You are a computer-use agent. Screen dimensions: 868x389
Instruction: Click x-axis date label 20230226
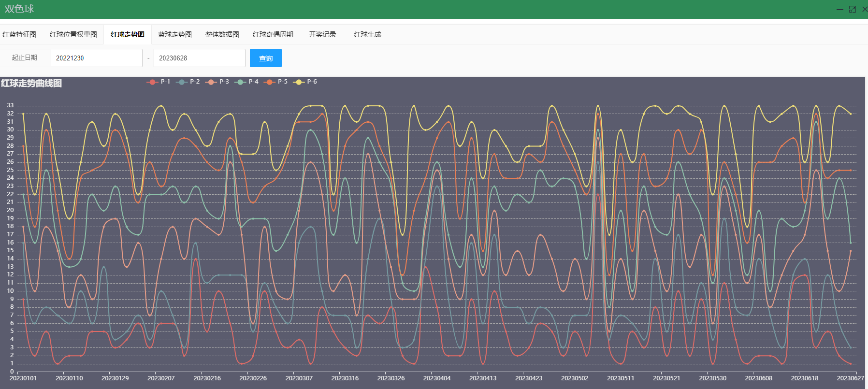[x=253, y=378]
